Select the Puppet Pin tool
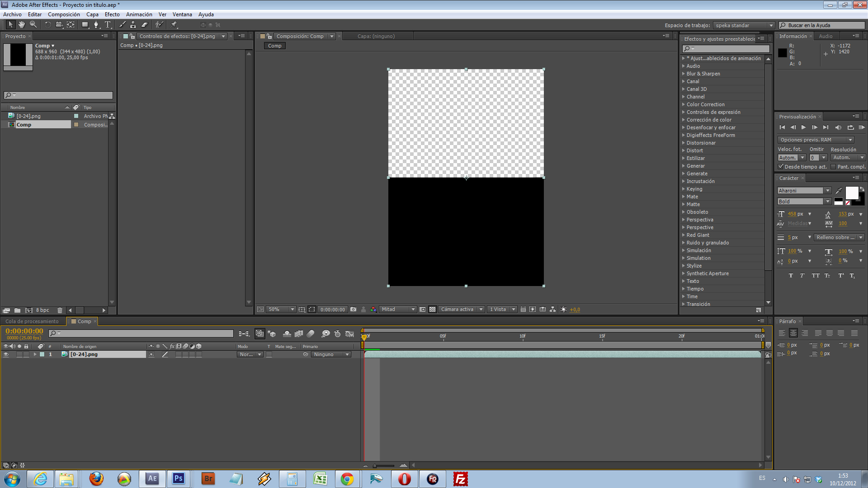This screenshot has height=488, width=868. tap(174, 25)
